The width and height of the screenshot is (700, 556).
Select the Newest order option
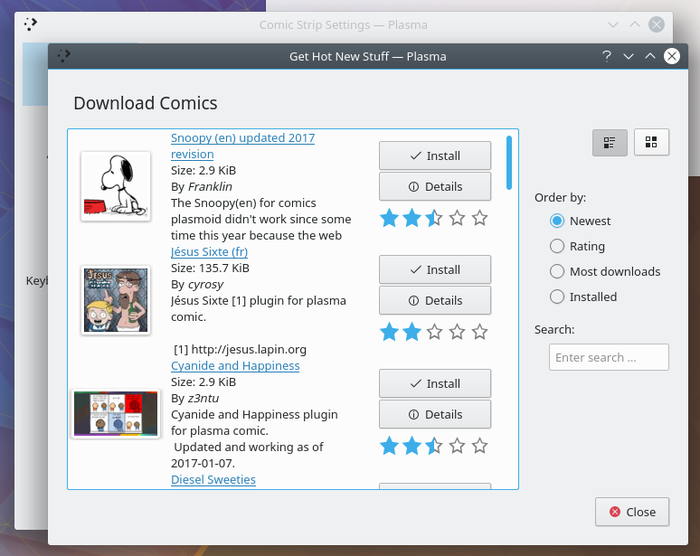557,221
